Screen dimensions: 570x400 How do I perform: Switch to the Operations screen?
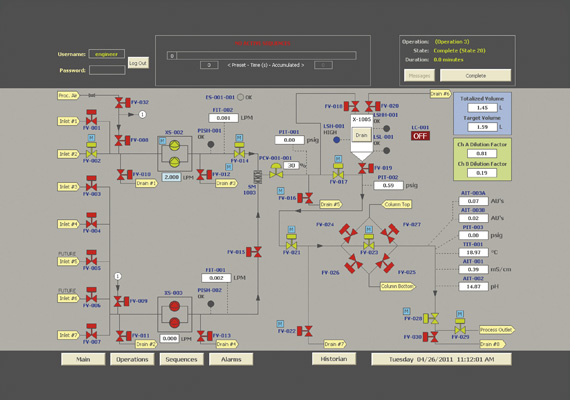point(132,359)
